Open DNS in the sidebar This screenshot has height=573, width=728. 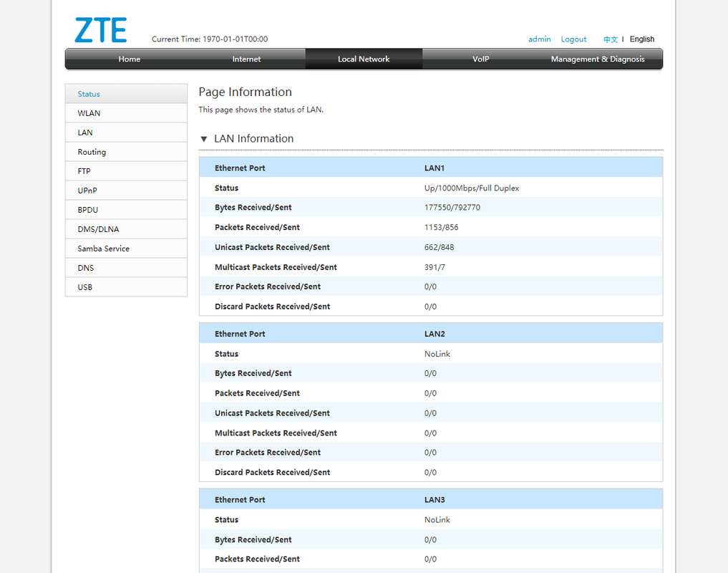(126, 268)
